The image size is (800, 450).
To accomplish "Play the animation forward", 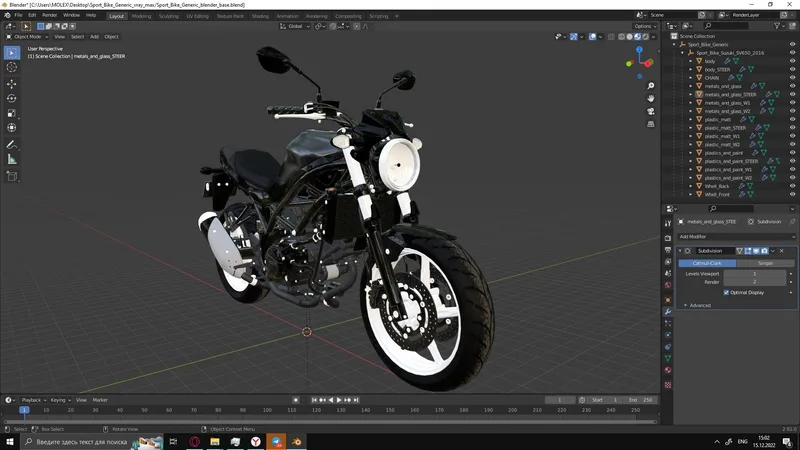I will [x=339, y=400].
